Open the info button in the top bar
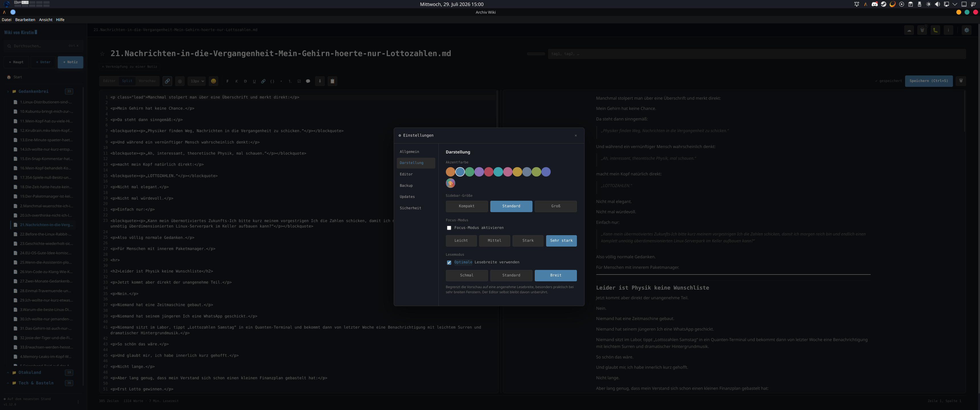This screenshot has width=980, height=410. [948, 30]
